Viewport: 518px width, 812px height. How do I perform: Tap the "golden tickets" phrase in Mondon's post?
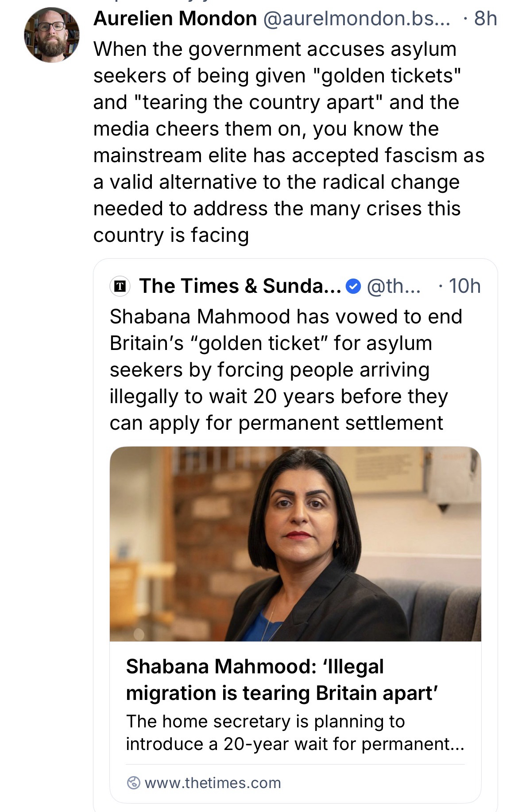(387, 76)
